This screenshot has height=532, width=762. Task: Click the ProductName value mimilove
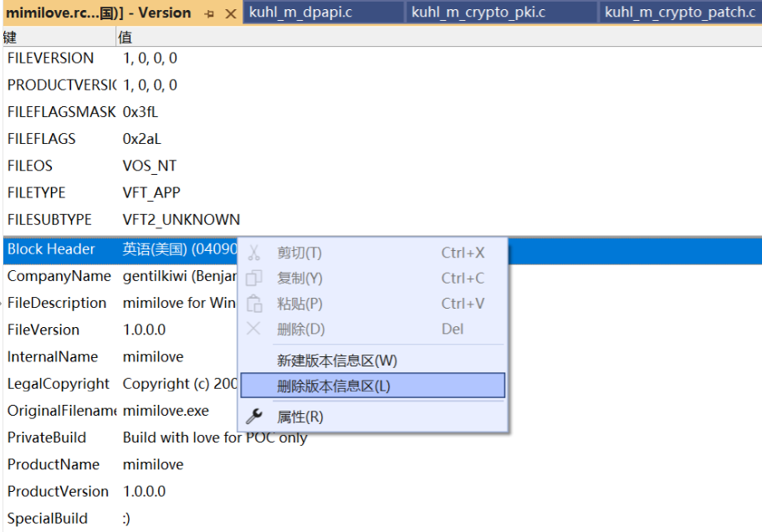153,464
